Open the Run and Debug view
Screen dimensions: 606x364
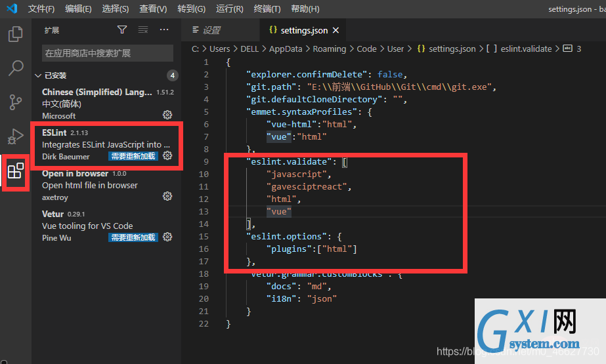(16, 136)
